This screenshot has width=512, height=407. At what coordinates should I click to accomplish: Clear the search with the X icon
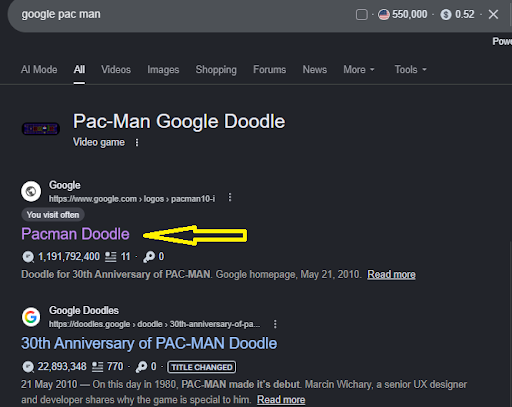(x=493, y=14)
